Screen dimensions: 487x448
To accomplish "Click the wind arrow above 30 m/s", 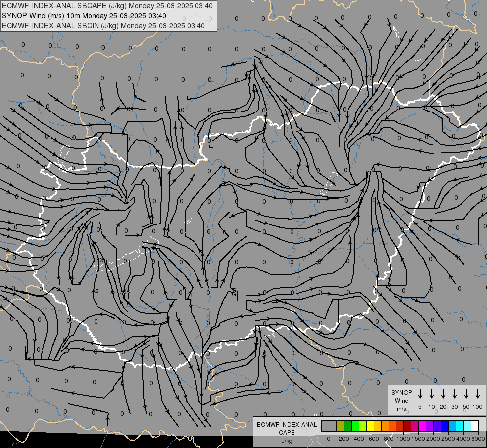I will pos(455,393).
